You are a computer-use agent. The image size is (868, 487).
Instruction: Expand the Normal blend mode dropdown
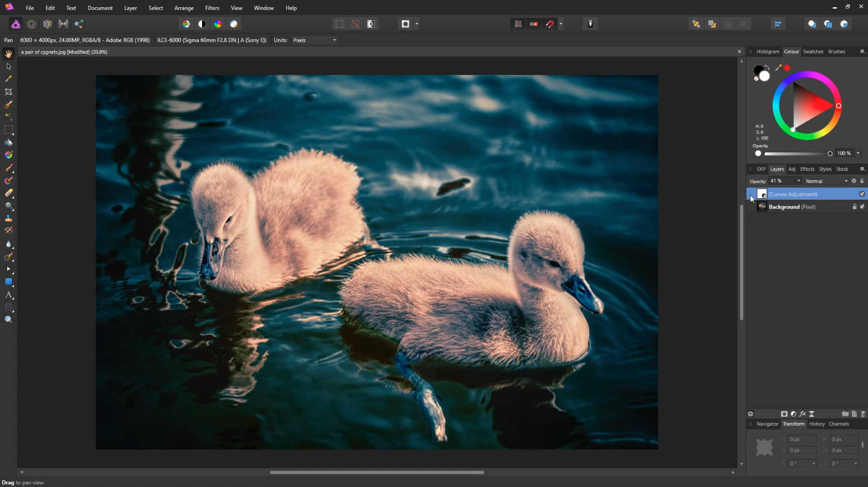point(827,181)
